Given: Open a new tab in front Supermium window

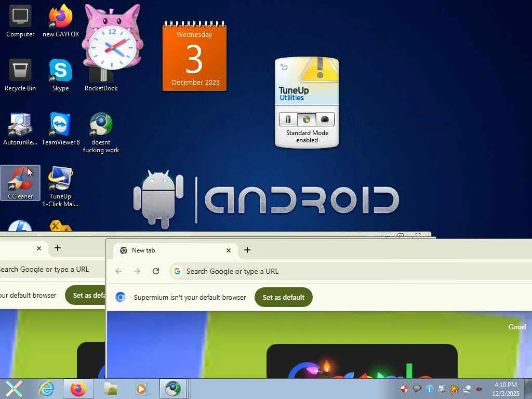Looking at the screenshot, I should tap(247, 250).
